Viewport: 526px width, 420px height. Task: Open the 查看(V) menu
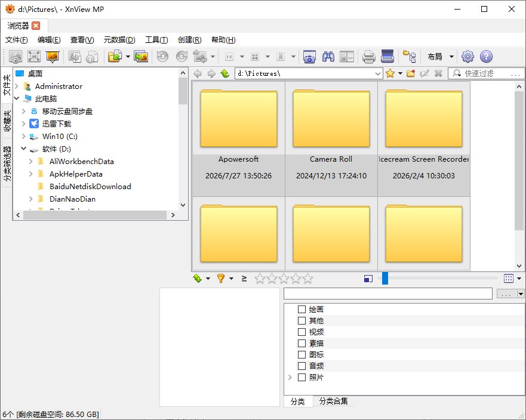coord(82,39)
